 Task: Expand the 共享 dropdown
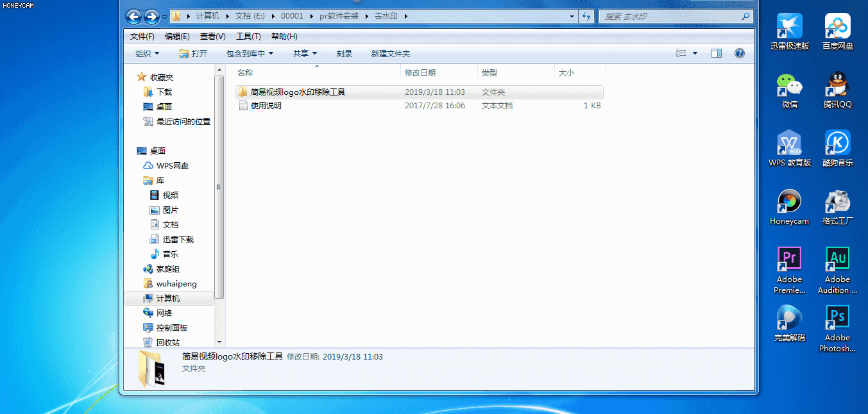pyautogui.click(x=305, y=54)
